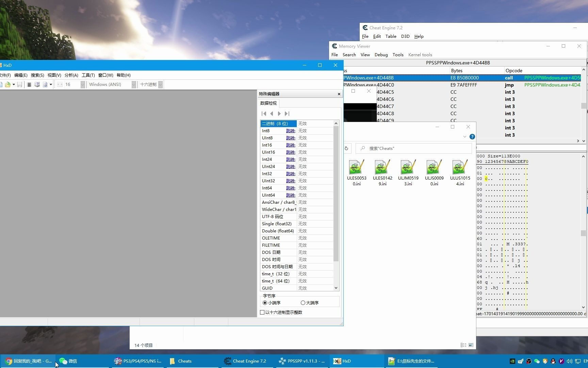Image resolution: width=588 pixels, height=368 pixels.
Task: Click the blue help icon in explorer
Action: (x=472, y=137)
